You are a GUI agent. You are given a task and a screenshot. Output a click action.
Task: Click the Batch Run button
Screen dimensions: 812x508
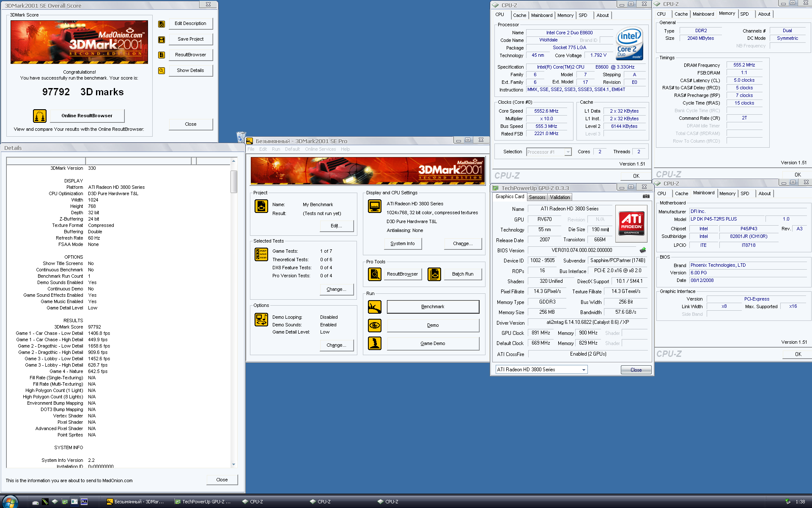pos(463,274)
